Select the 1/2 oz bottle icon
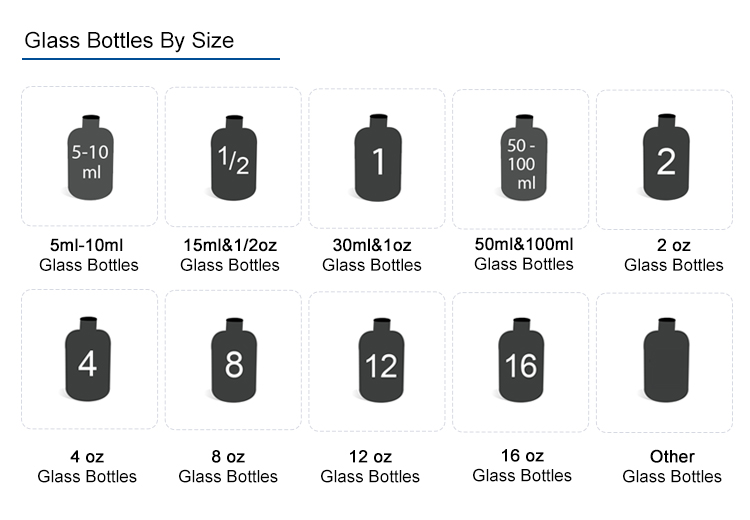This screenshot has height=520, width=750. 233,159
